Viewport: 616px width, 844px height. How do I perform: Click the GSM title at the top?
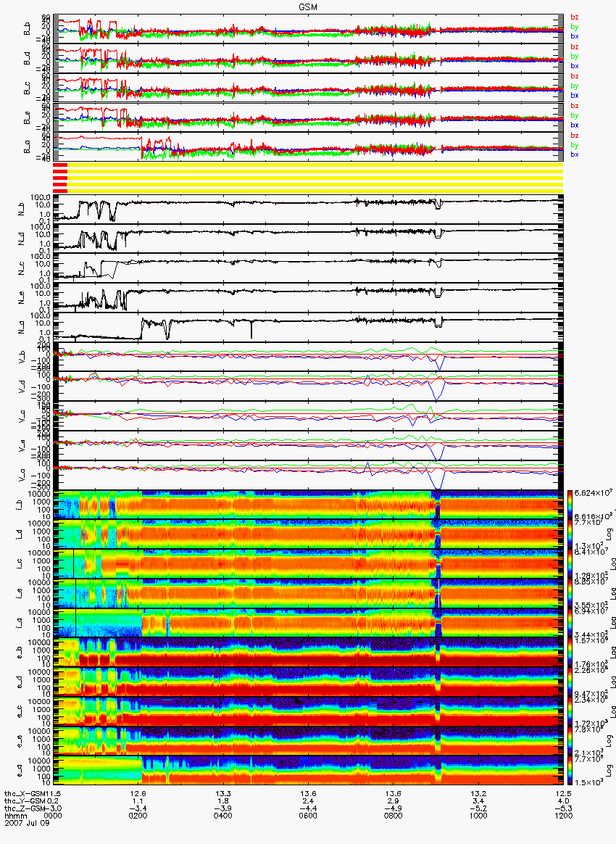point(308,7)
